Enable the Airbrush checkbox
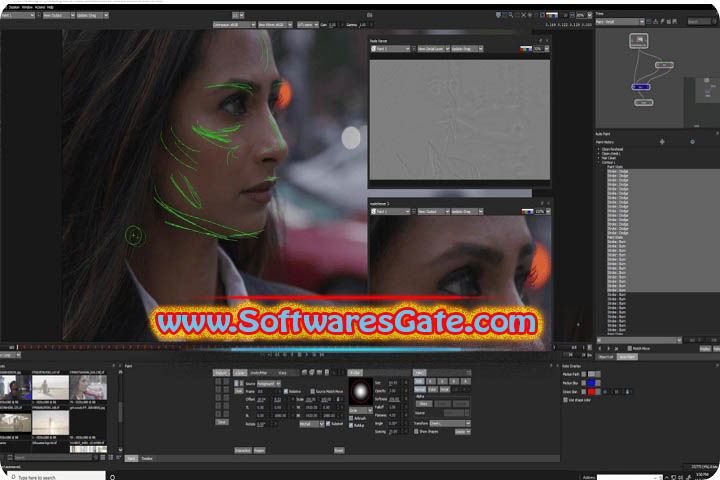720x480 pixels. coord(351,418)
